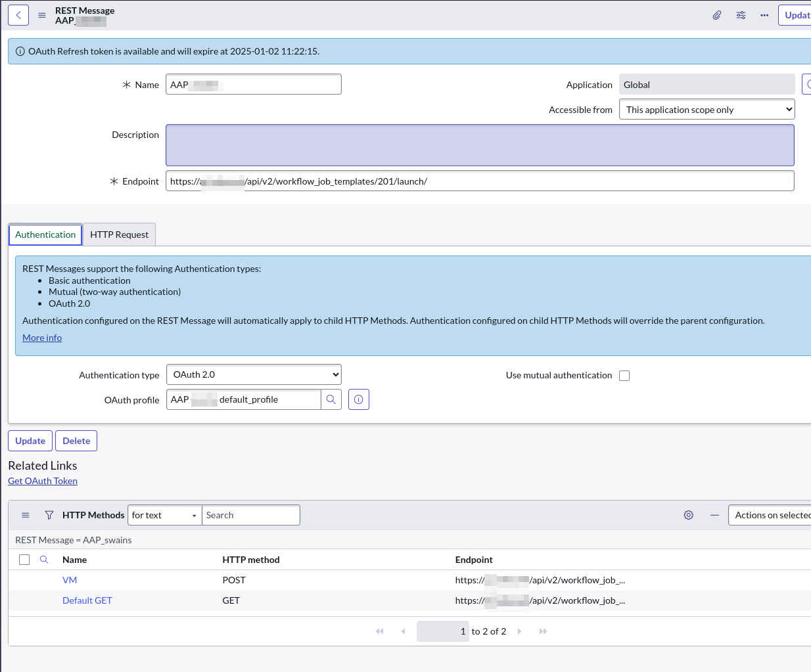Sort by the Name column header
The height and width of the screenshot is (672, 811).
[74, 560]
